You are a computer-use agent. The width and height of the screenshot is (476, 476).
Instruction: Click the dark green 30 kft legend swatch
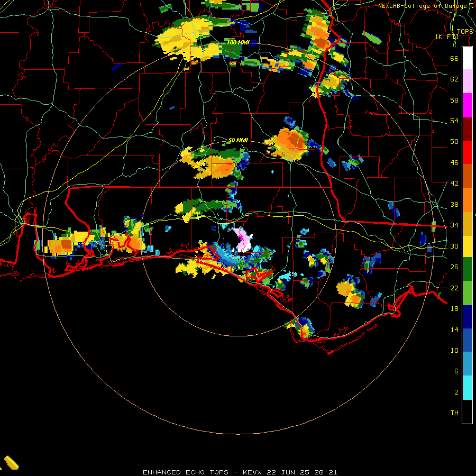pos(467,269)
